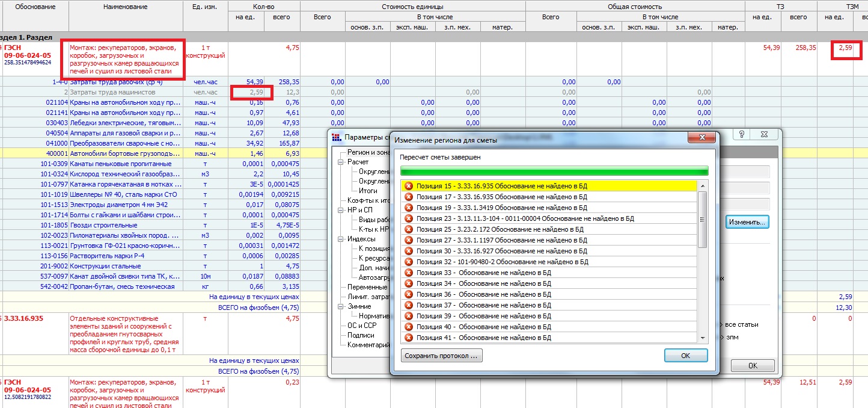Click the green recalculation progress bar

(x=554, y=170)
